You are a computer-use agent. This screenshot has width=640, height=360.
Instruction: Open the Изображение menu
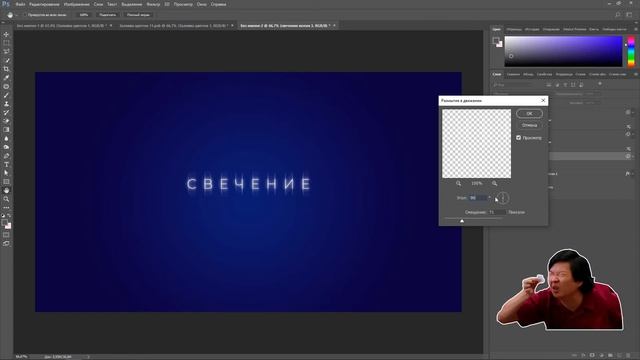coord(76,4)
